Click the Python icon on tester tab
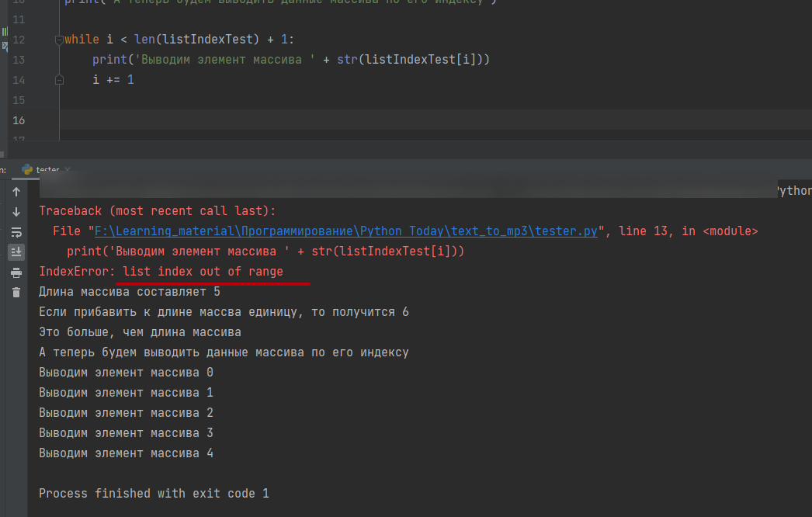Image resolution: width=812 pixels, height=517 pixels. (27, 169)
